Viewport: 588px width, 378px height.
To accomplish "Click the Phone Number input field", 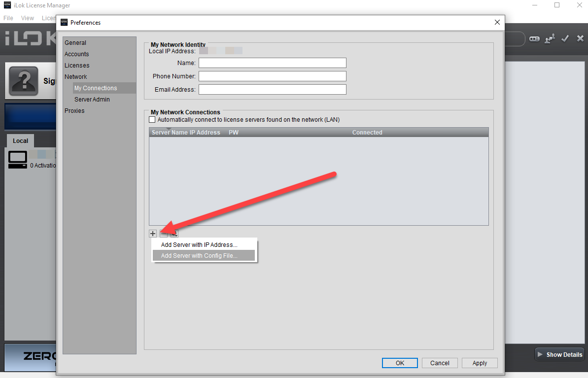I will [272, 76].
